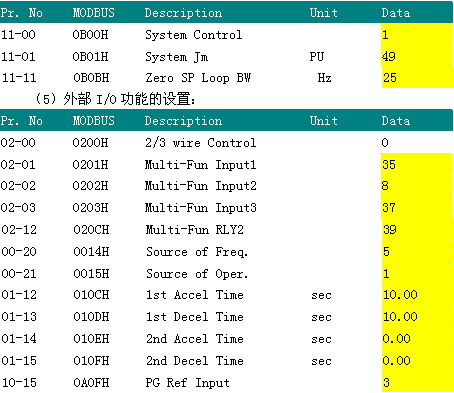This screenshot has width=454, height=393.
Task: Click the System Control data value 1
Action: (x=385, y=34)
